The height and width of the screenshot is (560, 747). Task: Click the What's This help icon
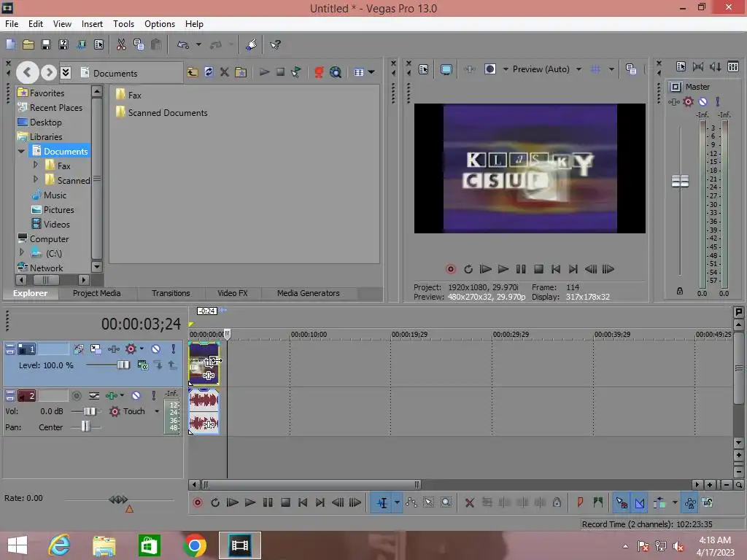[x=275, y=44]
